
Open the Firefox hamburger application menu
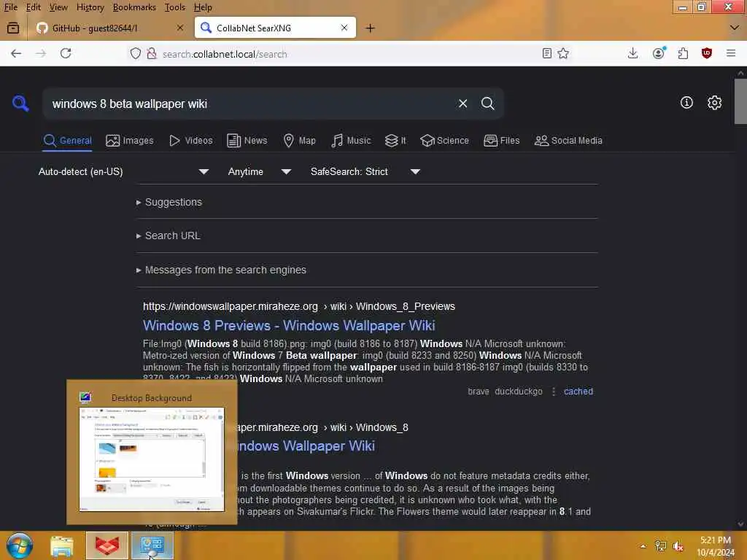[x=731, y=53]
